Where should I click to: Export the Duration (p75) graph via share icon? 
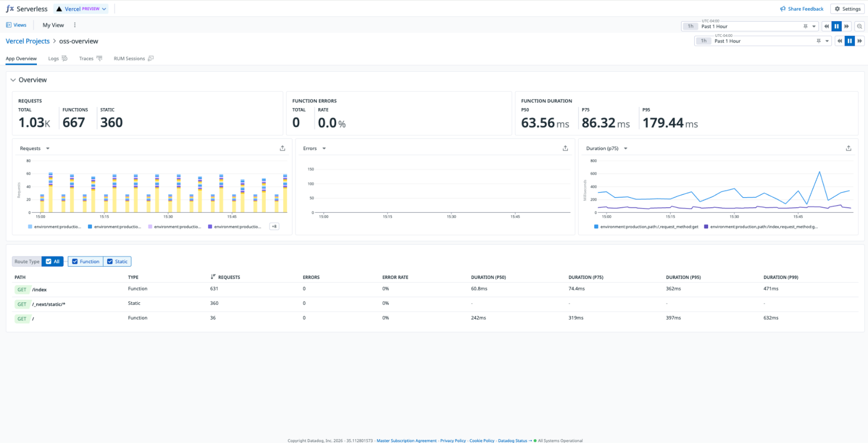click(848, 149)
